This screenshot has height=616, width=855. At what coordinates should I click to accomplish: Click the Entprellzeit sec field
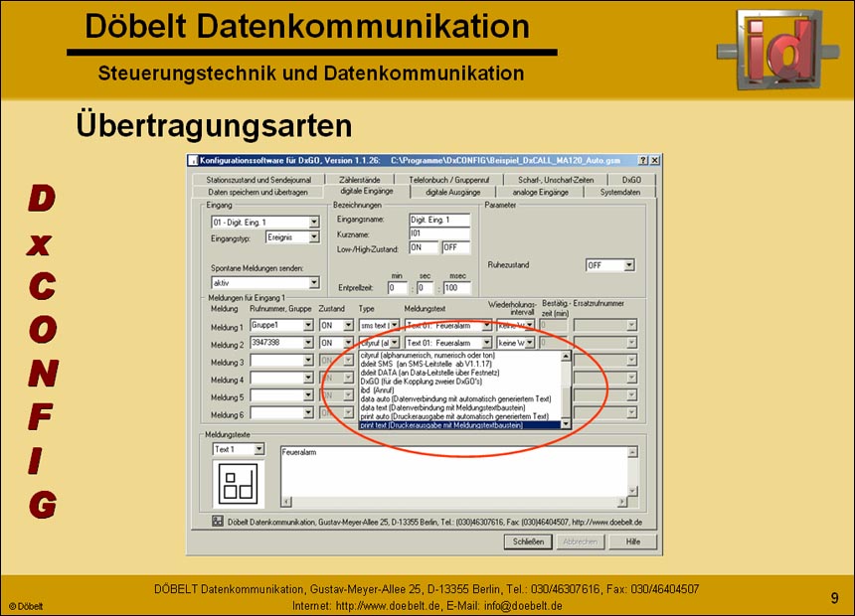(x=426, y=288)
